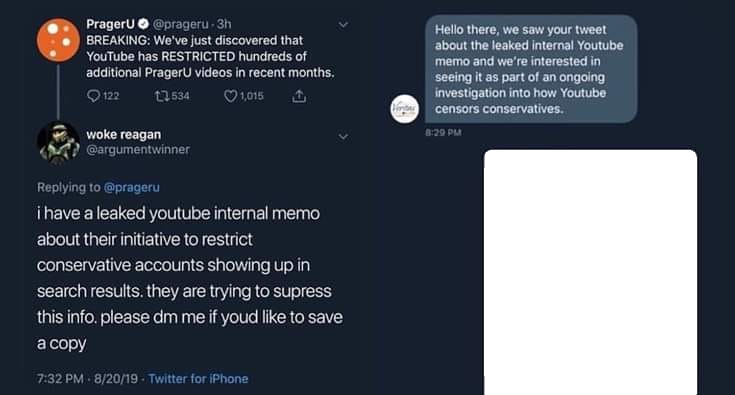Open the @prageru handle beside the display name
The width and height of the screenshot is (735, 395).
click(x=181, y=24)
